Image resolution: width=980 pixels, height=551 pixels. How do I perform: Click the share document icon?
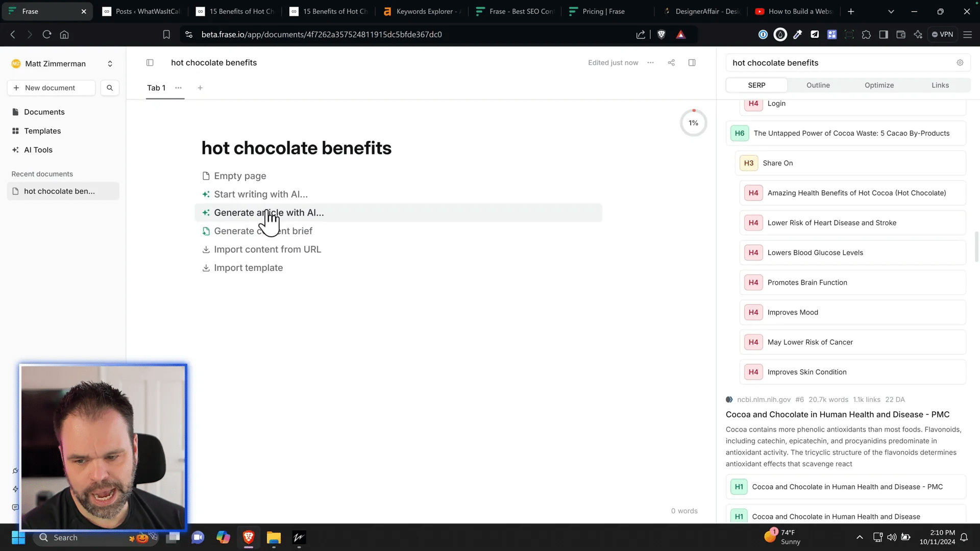point(671,62)
